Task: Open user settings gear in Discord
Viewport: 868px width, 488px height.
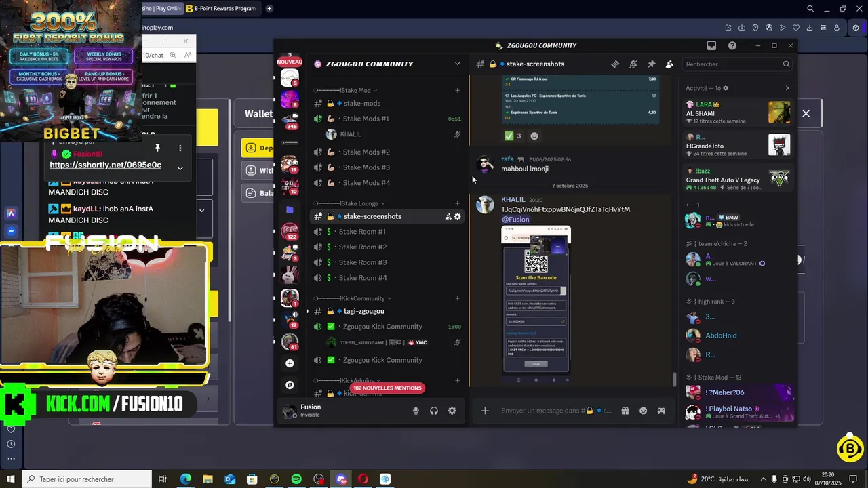Action: click(x=452, y=411)
